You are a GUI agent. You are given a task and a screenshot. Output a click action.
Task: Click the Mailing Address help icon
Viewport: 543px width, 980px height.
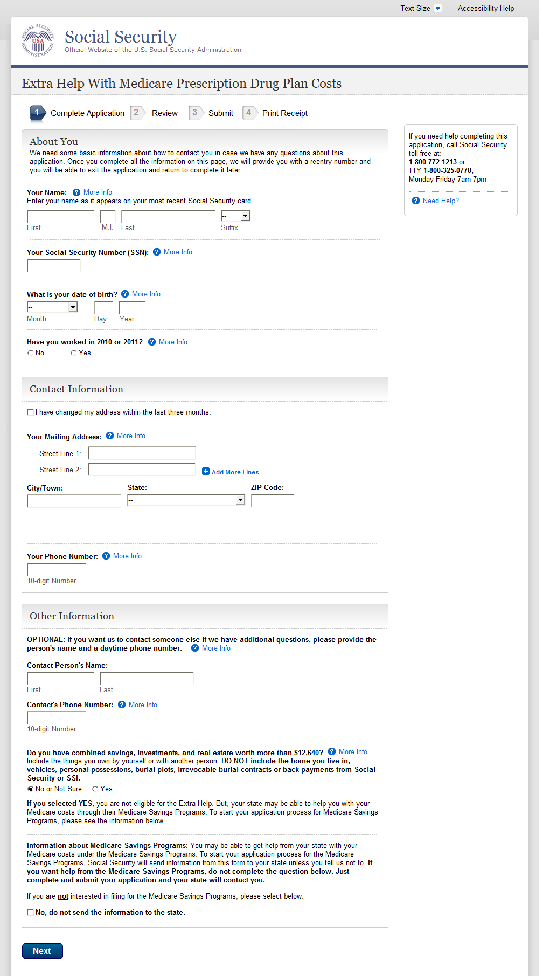pos(110,436)
